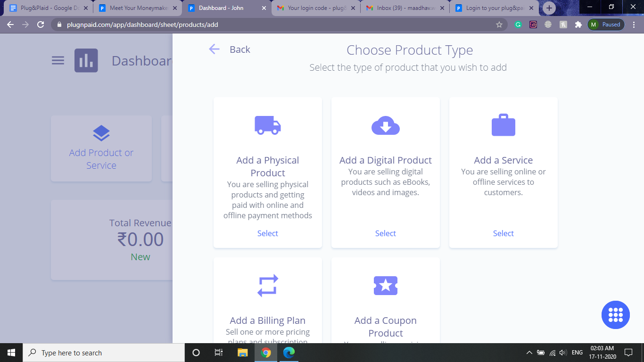
Task: Open Task View on the taskbar
Action: tap(219, 353)
